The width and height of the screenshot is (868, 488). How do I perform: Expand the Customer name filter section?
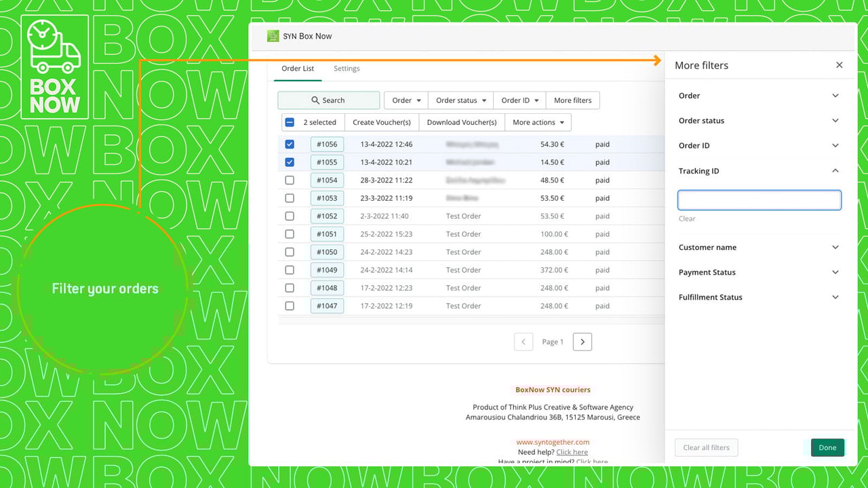759,247
